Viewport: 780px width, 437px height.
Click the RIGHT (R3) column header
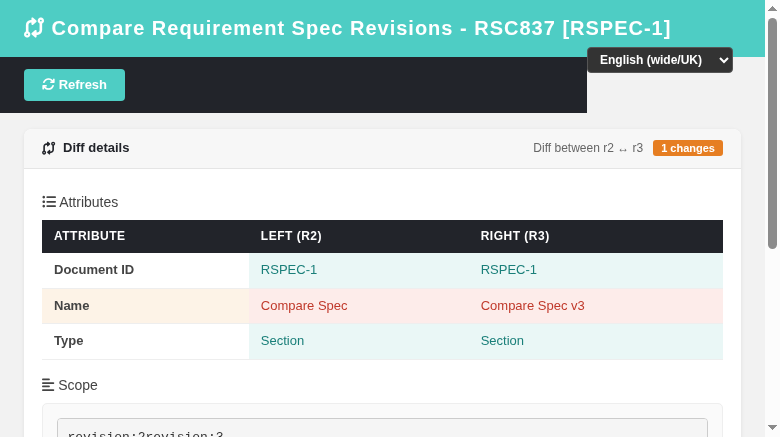point(515,236)
